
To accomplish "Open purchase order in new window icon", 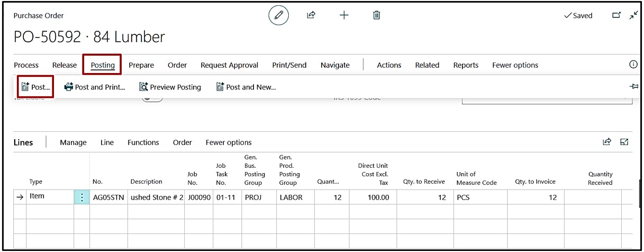I will point(616,15).
